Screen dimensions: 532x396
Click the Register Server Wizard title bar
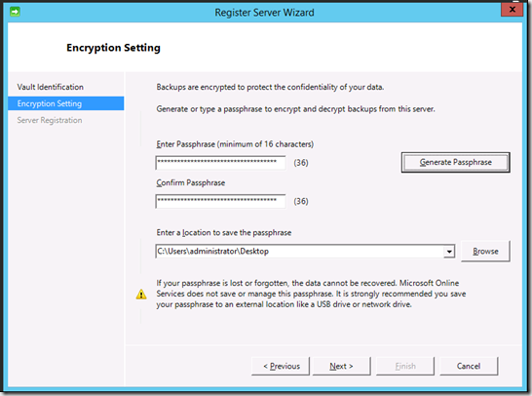[x=264, y=13]
